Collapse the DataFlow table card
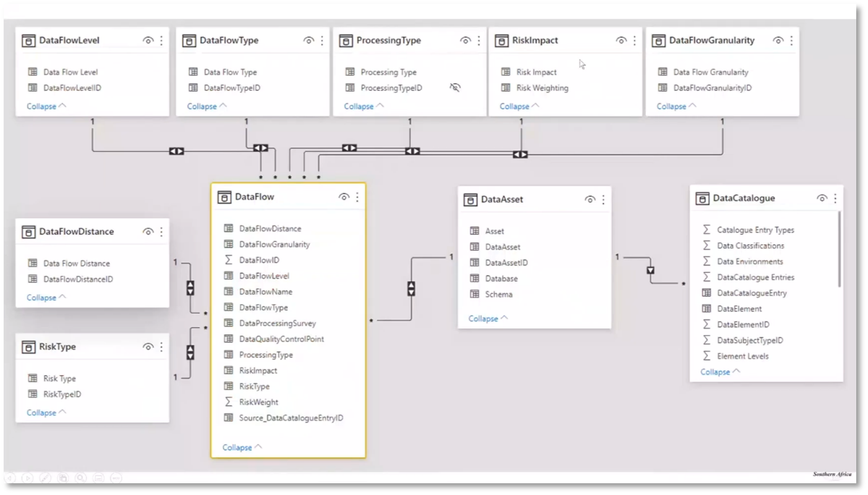The width and height of the screenshot is (868, 495). click(x=242, y=447)
